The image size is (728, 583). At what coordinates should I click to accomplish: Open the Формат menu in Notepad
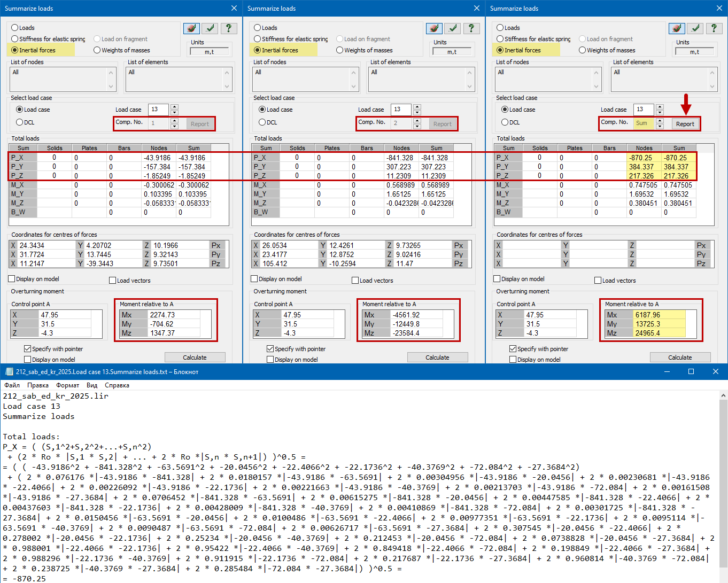pyautogui.click(x=67, y=385)
